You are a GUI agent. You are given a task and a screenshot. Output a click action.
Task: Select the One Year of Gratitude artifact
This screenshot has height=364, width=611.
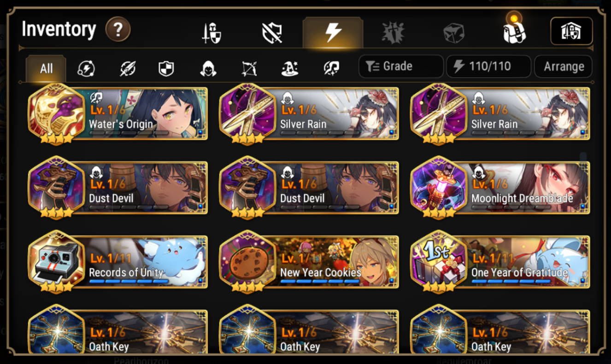500,262
